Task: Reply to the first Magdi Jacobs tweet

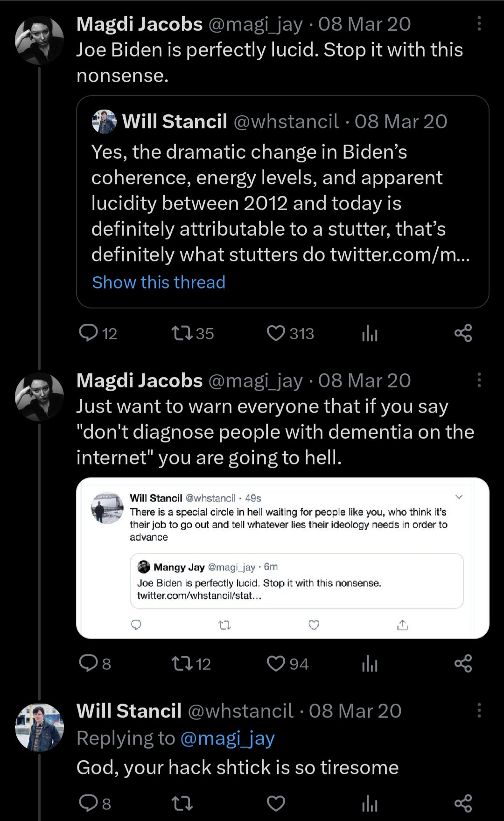Action: 88,333
